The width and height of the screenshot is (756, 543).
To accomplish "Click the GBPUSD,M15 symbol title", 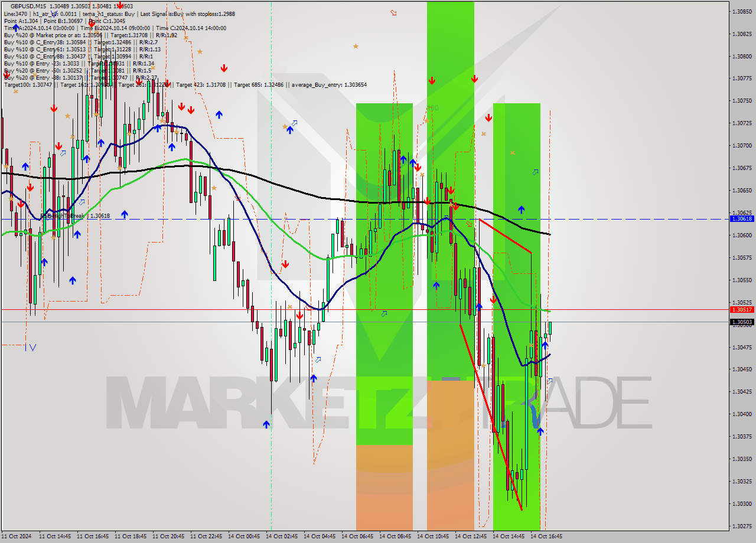I will point(27,6).
